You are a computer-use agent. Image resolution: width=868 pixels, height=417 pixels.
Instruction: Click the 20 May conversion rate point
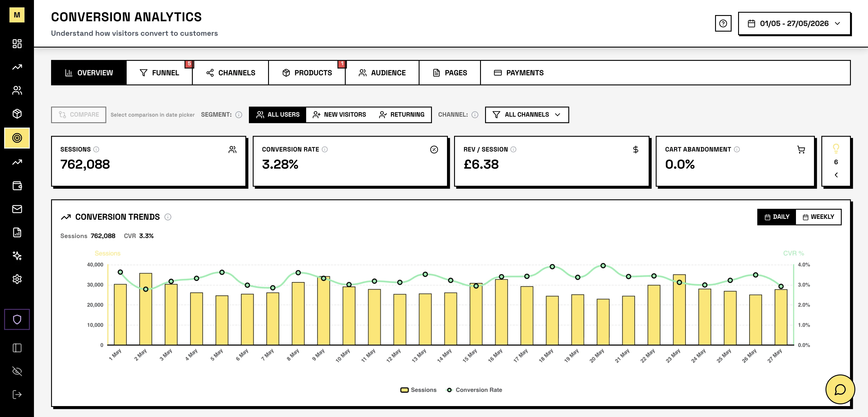pos(603,265)
